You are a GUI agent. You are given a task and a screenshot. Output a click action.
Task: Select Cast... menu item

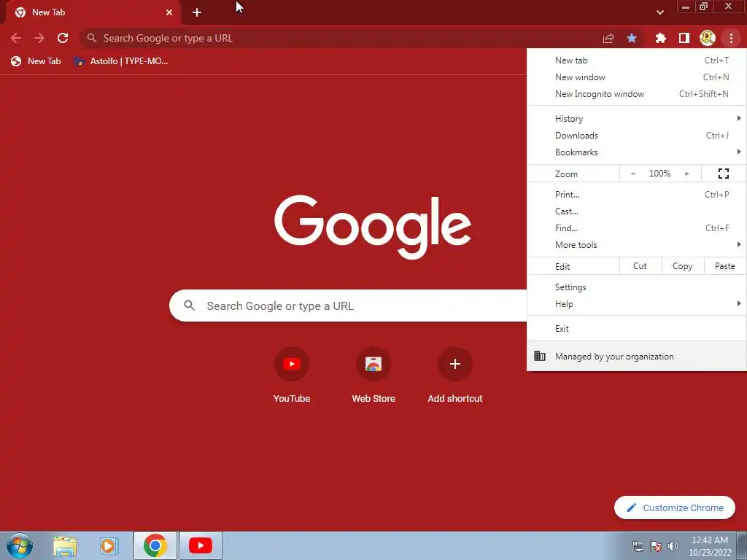[636, 211]
